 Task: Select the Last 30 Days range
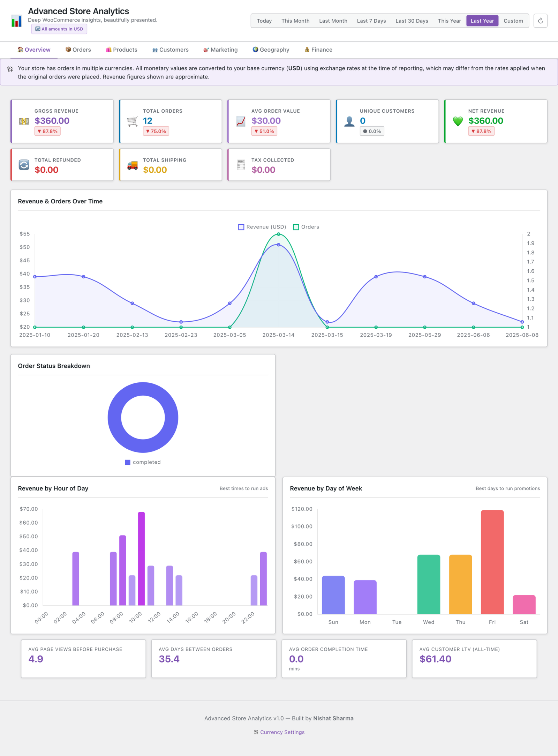[x=412, y=21]
